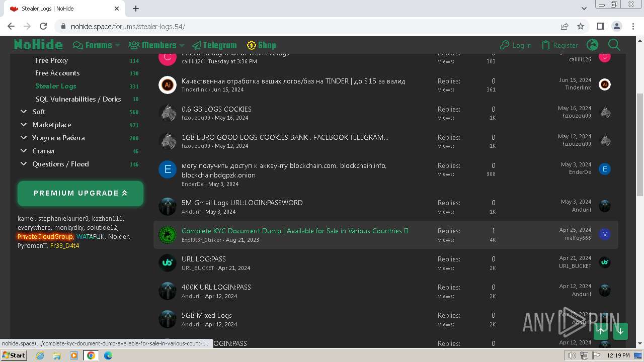The height and width of the screenshot is (362, 644).
Task: Click EnderDe blue E avatar
Action: (168, 169)
